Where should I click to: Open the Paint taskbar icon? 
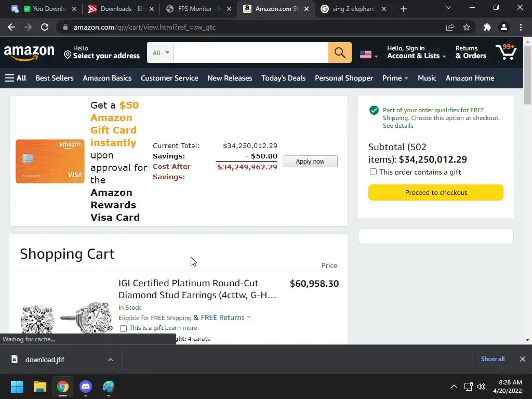[109, 387]
